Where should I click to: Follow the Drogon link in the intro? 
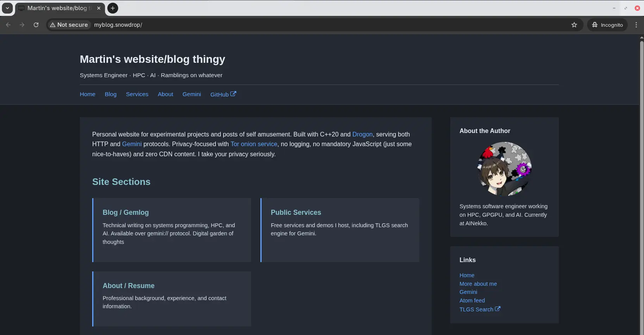pyautogui.click(x=362, y=134)
